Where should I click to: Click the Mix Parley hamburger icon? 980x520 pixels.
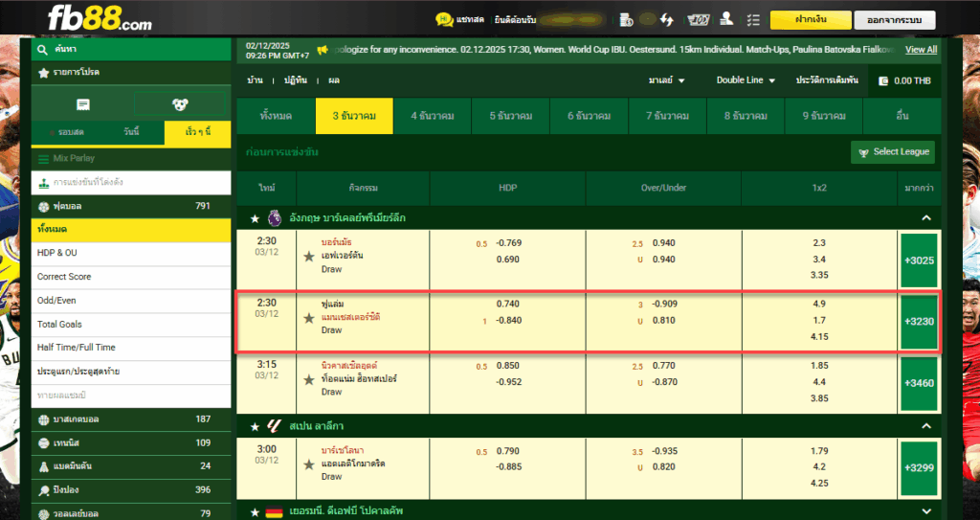tap(43, 159)
